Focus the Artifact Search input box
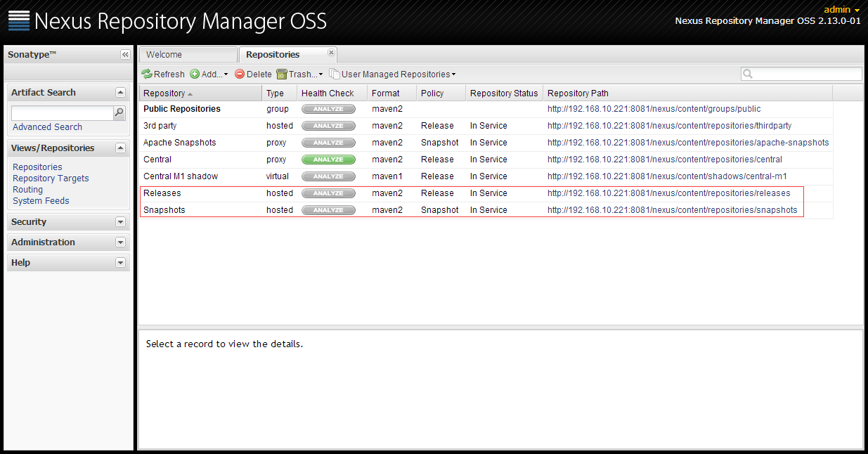868x454 pixels. pyautogui.click(x=63, y=112)
